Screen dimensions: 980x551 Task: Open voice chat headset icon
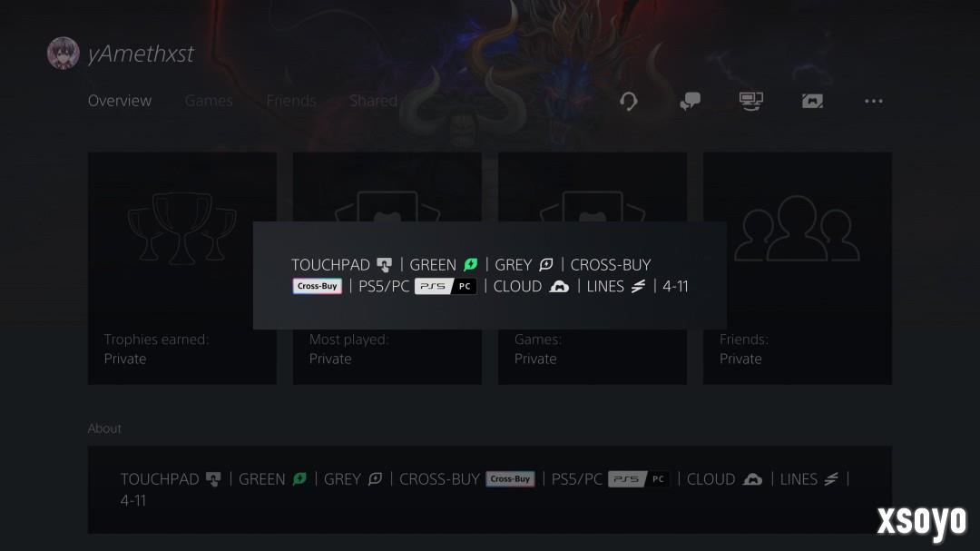[629, 101]
